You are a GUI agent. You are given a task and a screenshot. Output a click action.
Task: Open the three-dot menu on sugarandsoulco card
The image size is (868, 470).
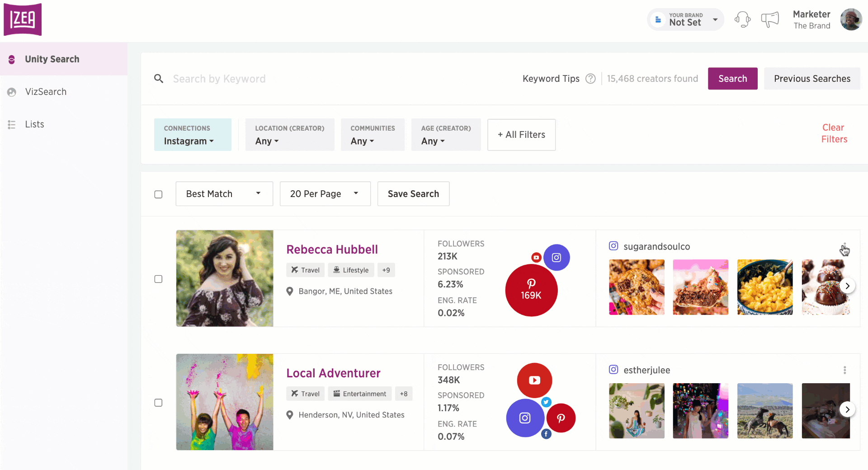tap(845, 247)
